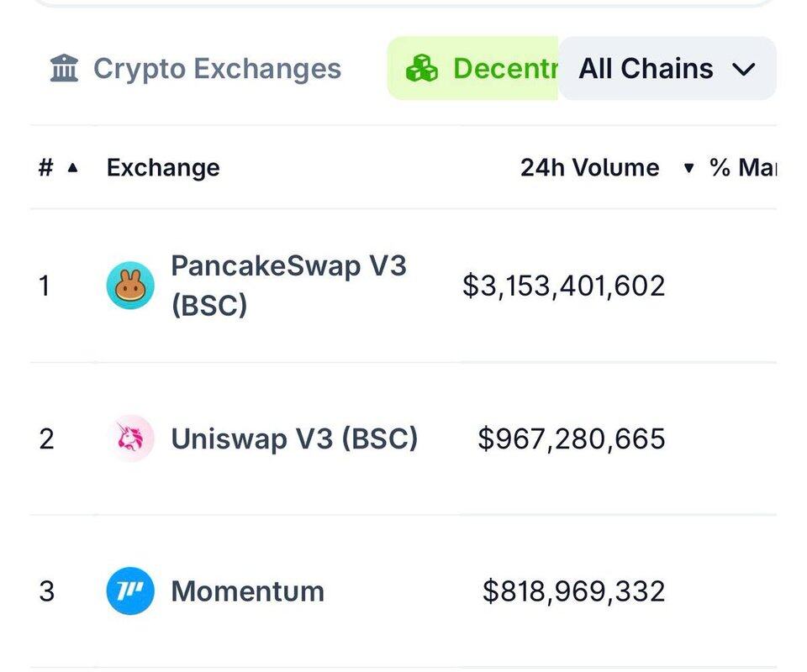Sort by Exchange column header
The width and height of the screenshot is (807, 672).
tap(163, 168)
